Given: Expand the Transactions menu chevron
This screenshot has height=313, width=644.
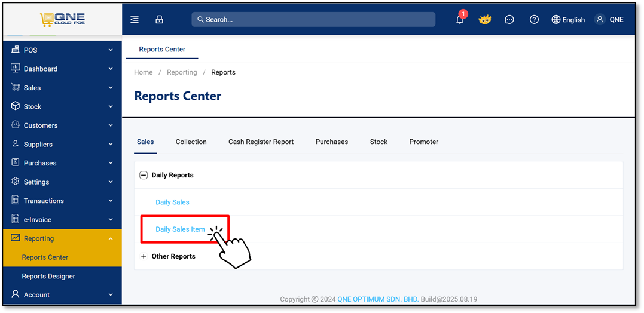Looking at the screenshot, I should [x=111, y=201].
